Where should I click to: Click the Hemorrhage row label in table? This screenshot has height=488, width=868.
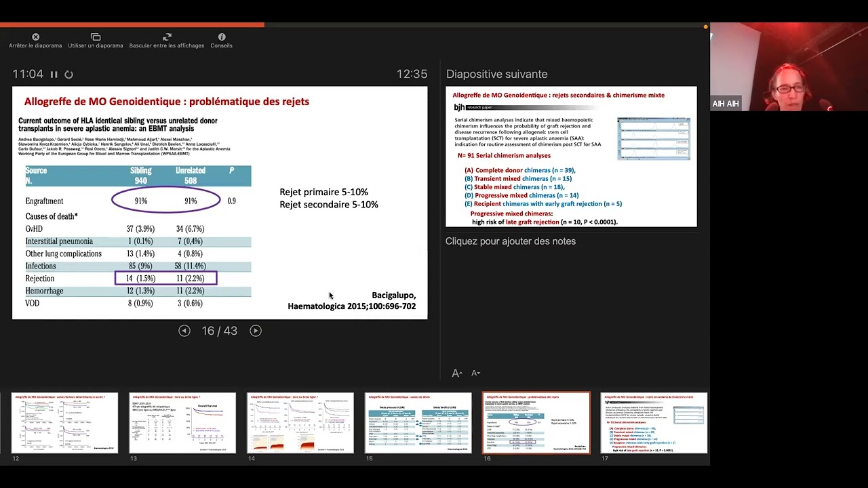(44, 291)
